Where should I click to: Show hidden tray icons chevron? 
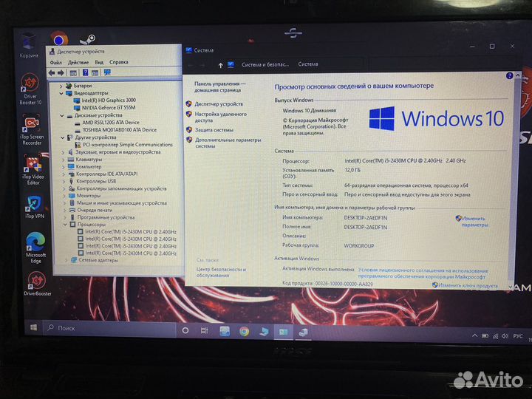click(x=474, y=335)
